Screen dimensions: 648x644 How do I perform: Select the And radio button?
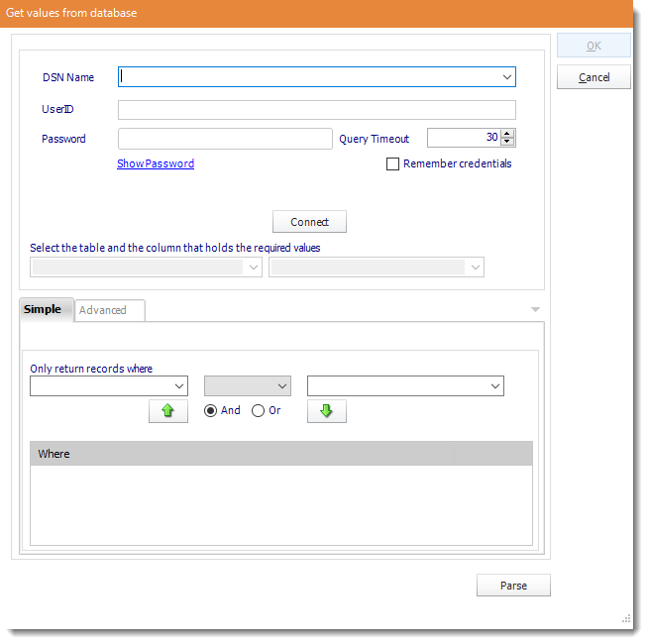(x=210, y=410)
